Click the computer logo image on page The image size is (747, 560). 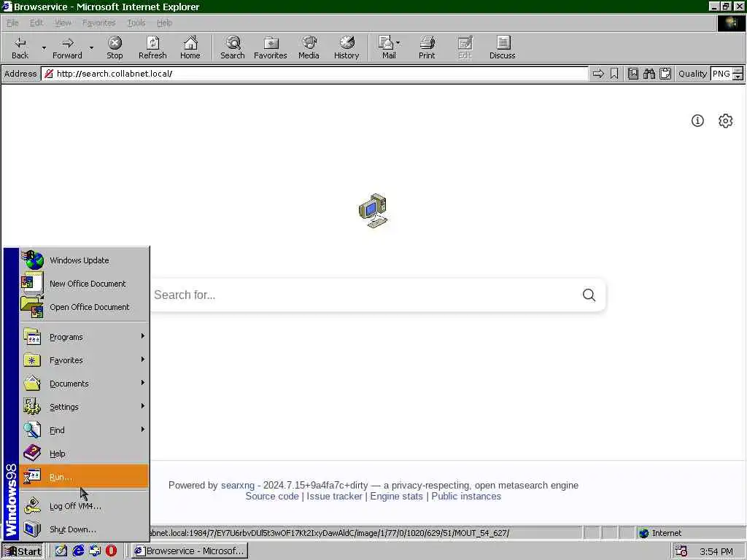click(x=373, y=211)
